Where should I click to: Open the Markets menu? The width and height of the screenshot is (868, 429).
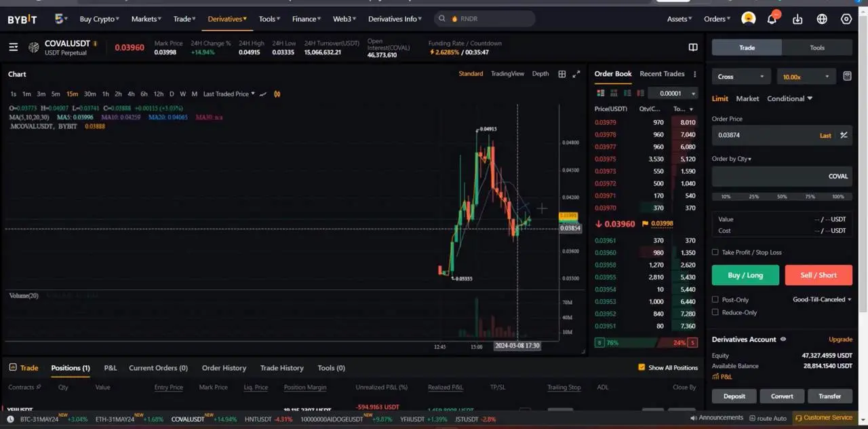(x=146, y=19)
